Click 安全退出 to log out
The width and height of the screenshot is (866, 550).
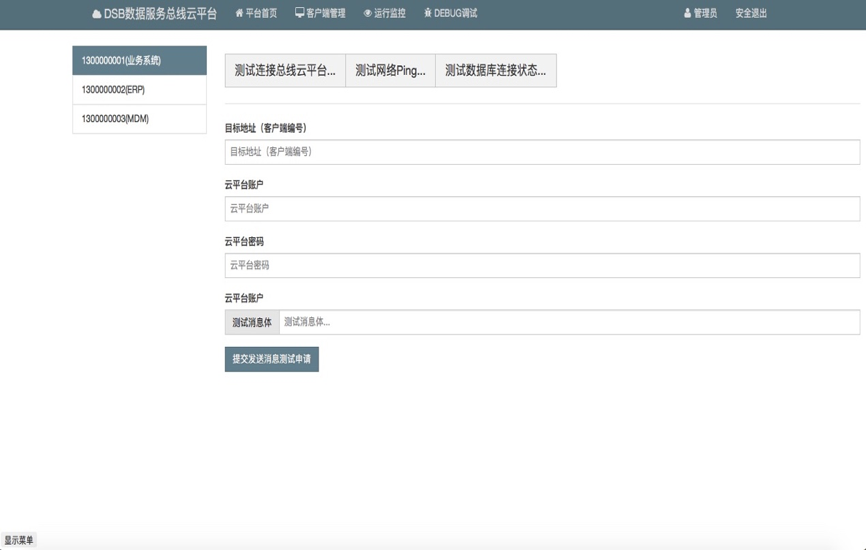coord(751,13)
